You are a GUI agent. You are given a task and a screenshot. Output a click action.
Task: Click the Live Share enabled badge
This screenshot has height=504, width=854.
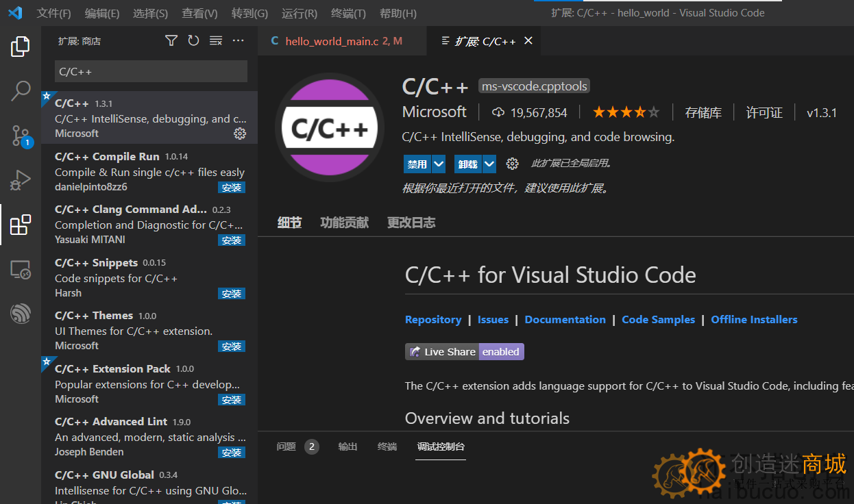click(x=465, y=352)
